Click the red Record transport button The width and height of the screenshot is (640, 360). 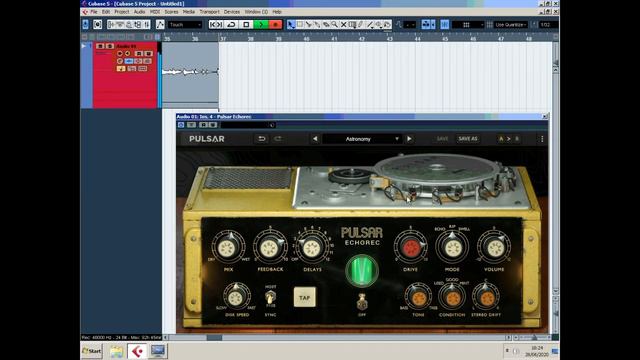click(275, 24)
